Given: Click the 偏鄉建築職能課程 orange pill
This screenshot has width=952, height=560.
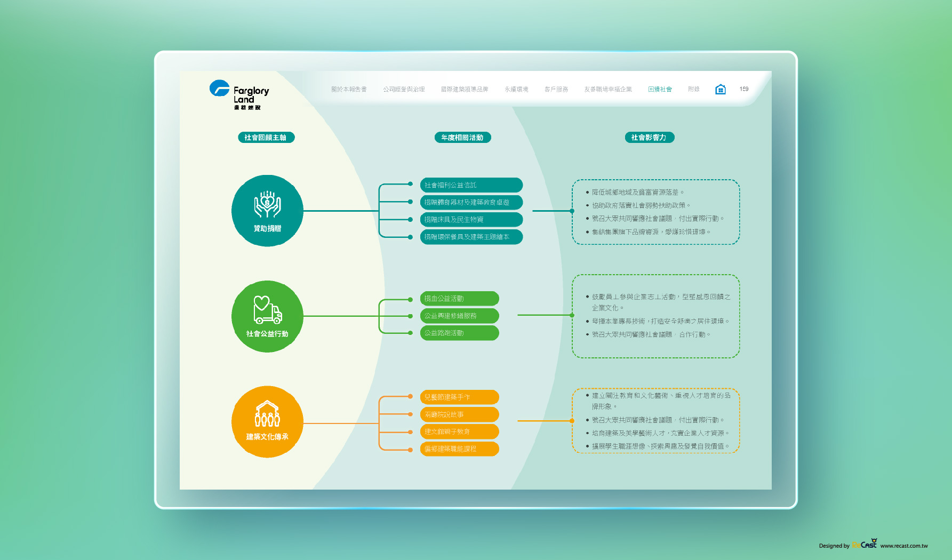Looking at the screenshot, I should click(460, 449).
